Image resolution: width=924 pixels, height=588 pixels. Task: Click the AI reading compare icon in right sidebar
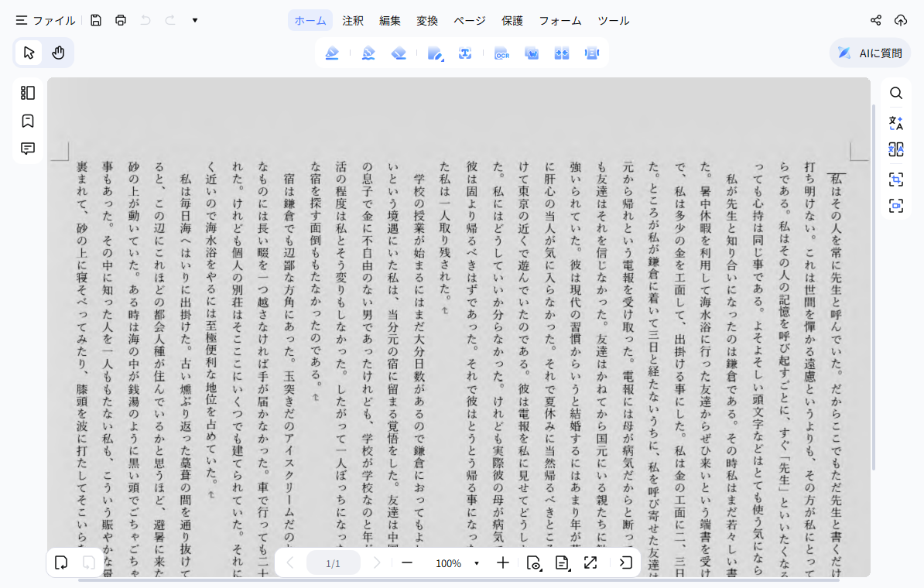[895, 149]
